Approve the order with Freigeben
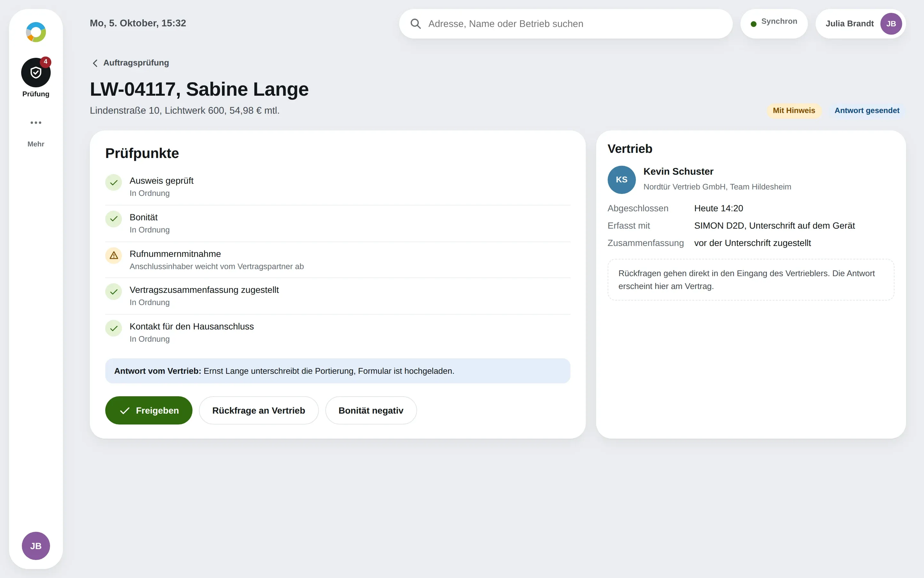 click(x=149, y=410)
